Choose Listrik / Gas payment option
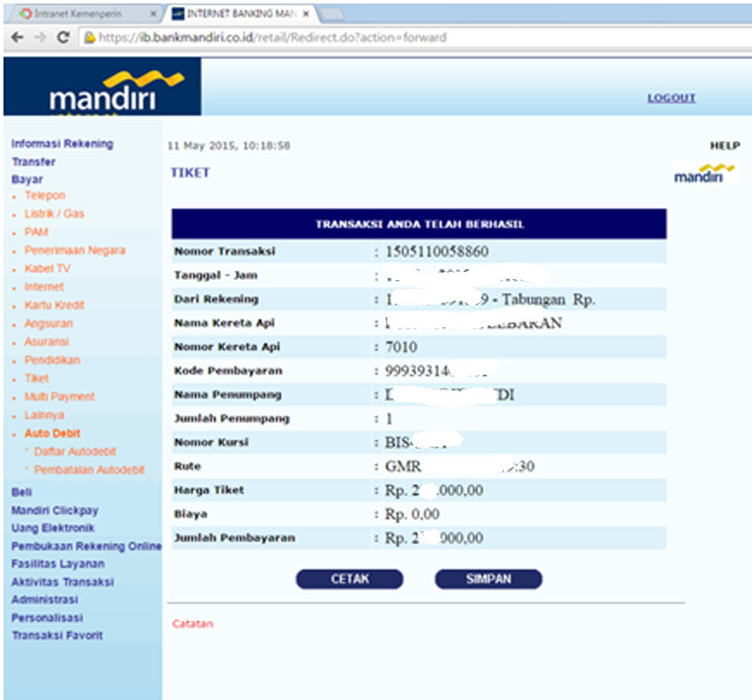 54,214
